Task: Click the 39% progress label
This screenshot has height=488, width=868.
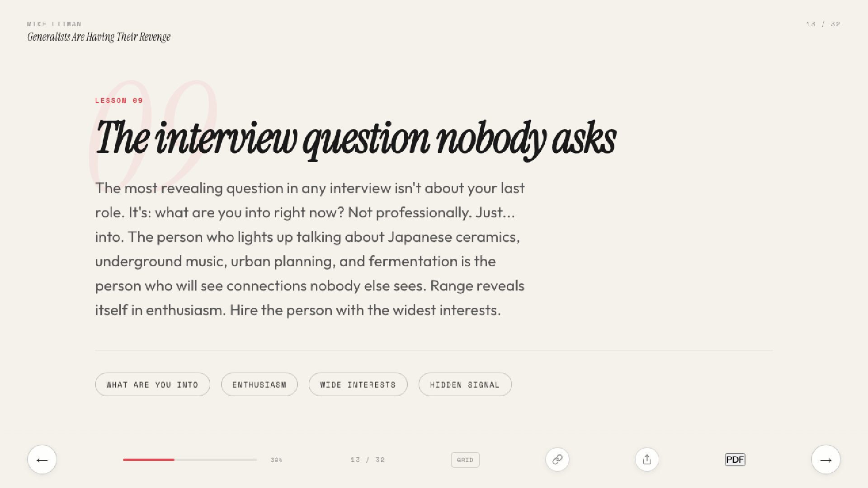Action: pyautogui.click(x=276, y=460)
